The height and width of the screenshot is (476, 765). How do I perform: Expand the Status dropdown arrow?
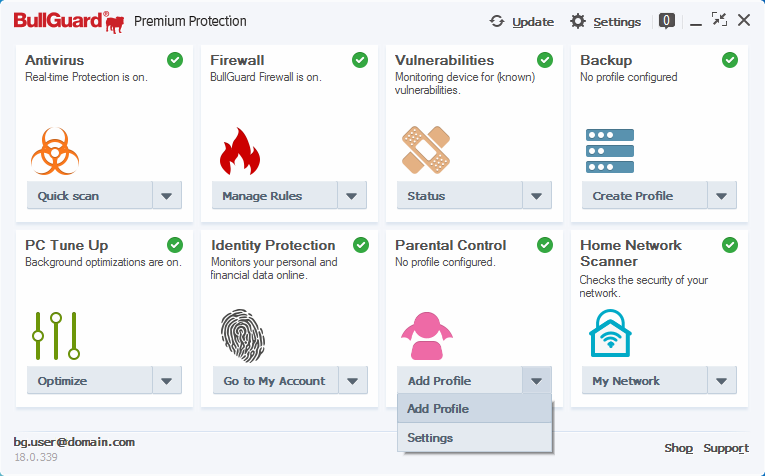point(537,196)
